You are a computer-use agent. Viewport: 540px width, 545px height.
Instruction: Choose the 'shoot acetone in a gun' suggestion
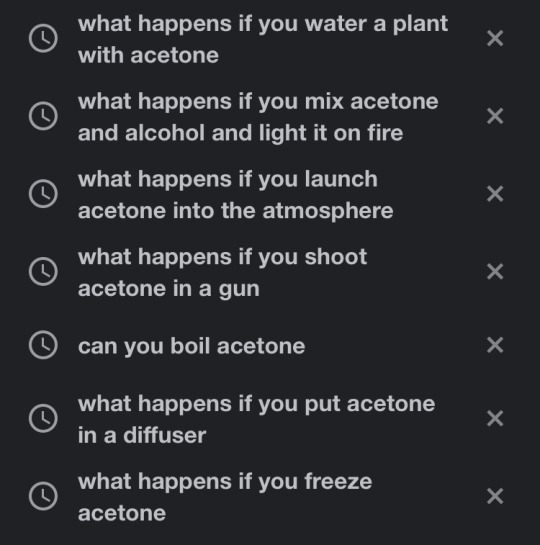[222, 272]
